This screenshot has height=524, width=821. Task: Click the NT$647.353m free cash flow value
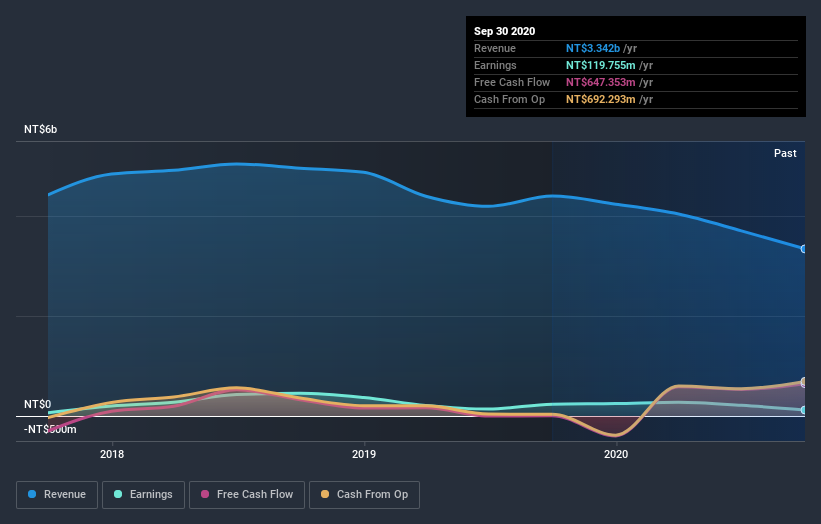pos(601,82)
